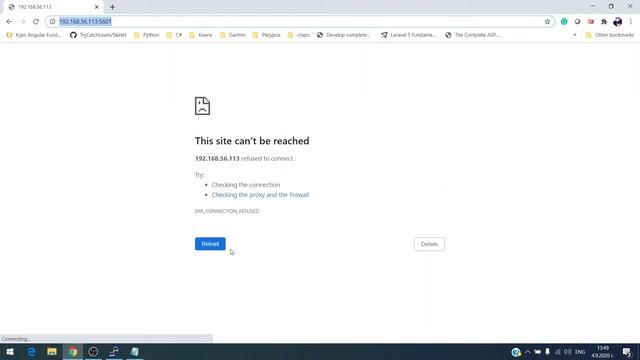
Task: Click the round gray extension icon
Action: (577, 22)
